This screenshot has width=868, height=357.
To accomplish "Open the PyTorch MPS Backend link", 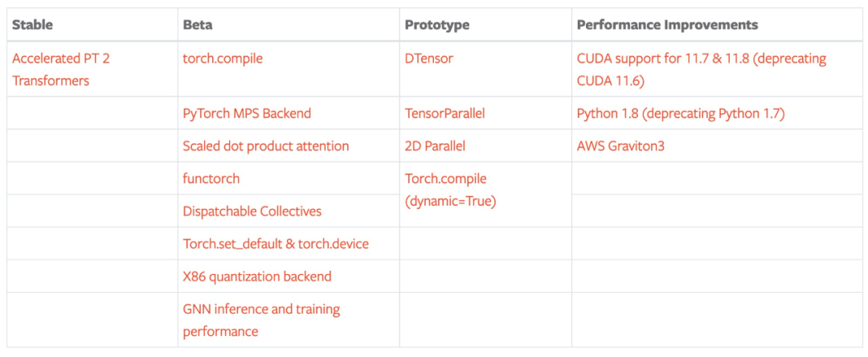I will 247,113.
